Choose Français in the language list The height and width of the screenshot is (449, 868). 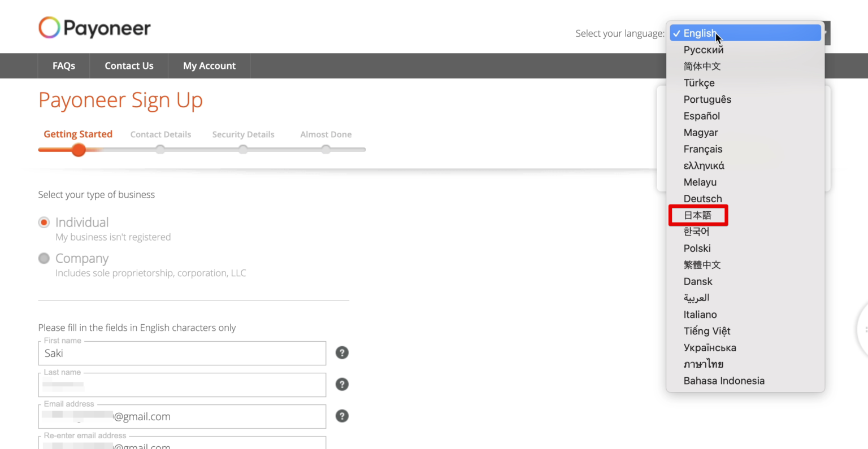pyautogui.click(x=745, y=149)
